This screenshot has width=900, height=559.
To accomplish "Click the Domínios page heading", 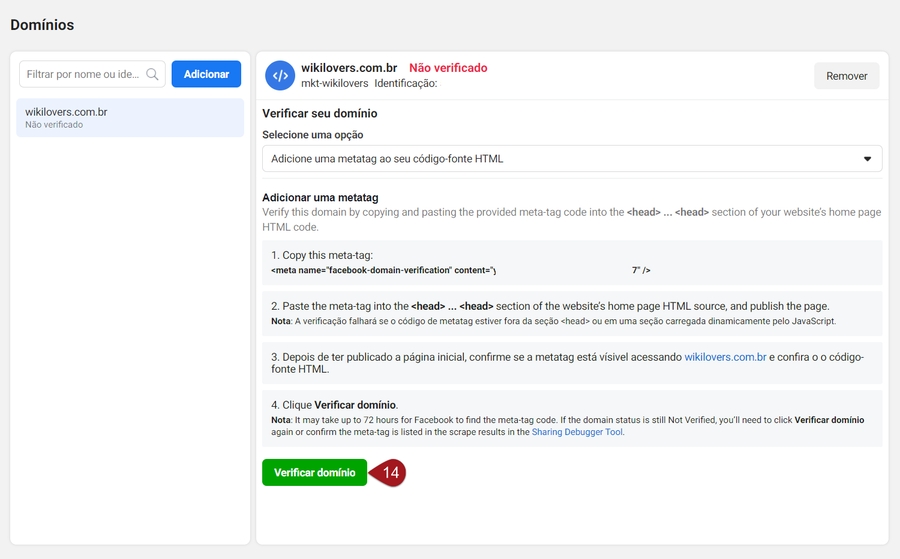I will tap(42, 24).
